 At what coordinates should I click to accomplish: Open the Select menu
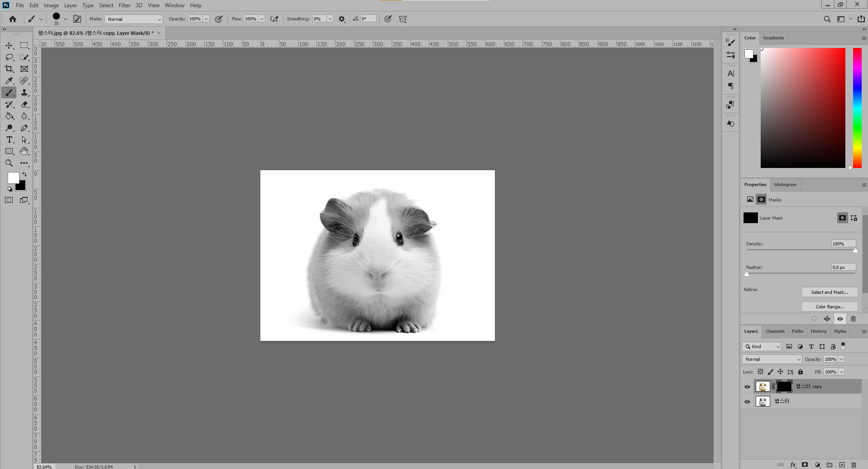point(106,5)
